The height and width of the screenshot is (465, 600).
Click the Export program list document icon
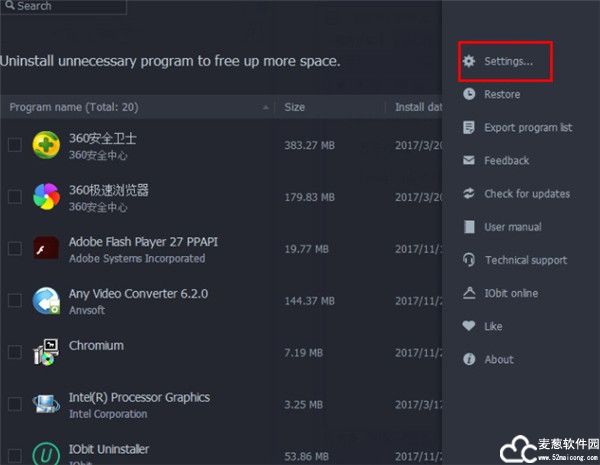(469, 127)
